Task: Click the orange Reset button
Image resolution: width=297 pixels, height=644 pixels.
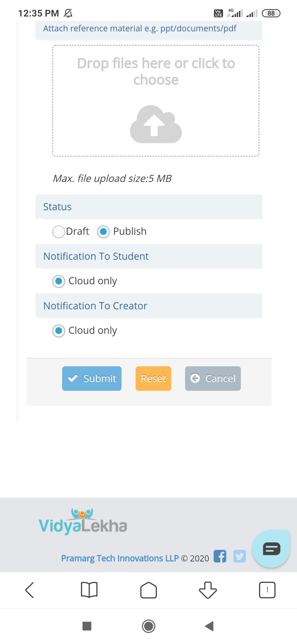Action: (153, 378)
